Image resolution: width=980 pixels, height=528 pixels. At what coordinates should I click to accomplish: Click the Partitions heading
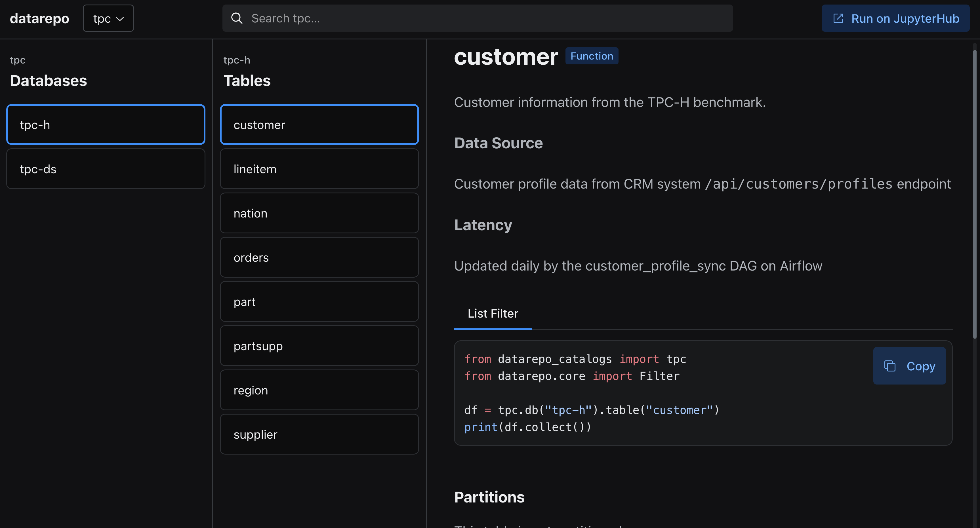point(489,497)
